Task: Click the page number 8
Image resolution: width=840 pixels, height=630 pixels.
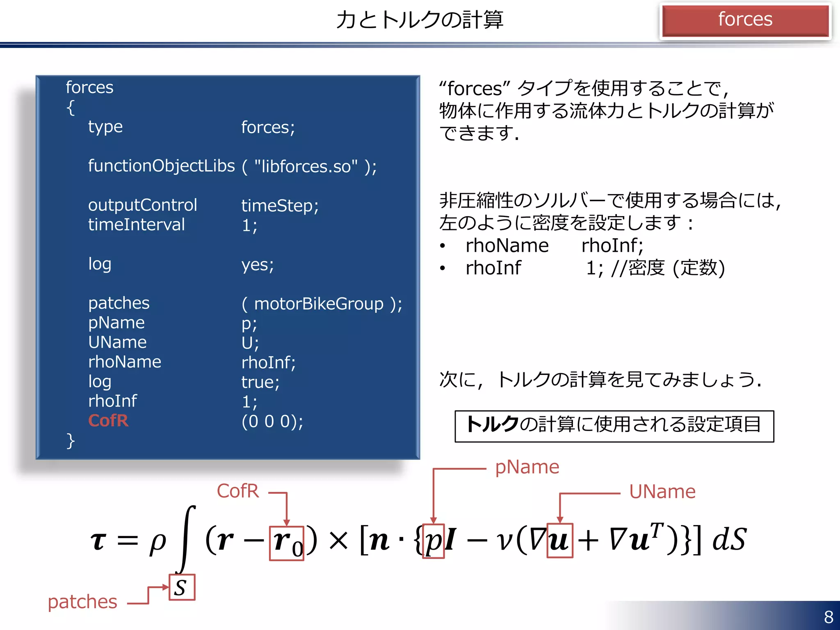Action: pyautogui.click(x=829, y=617)
